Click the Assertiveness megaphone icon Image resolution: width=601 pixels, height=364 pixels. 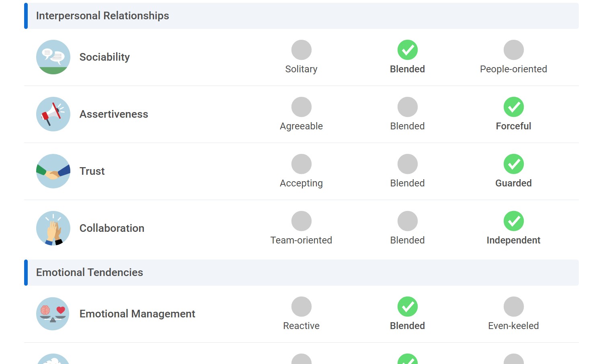coord(53,114)
